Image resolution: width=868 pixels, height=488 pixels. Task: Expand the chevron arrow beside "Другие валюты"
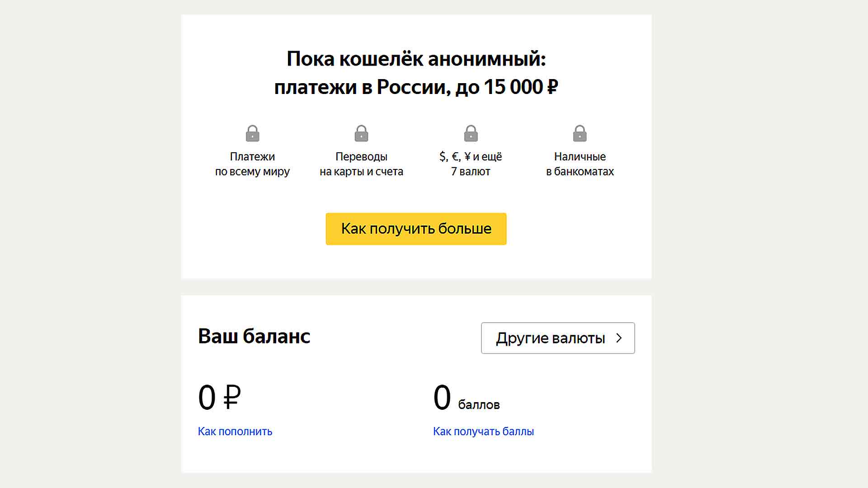tap(619, 338)
